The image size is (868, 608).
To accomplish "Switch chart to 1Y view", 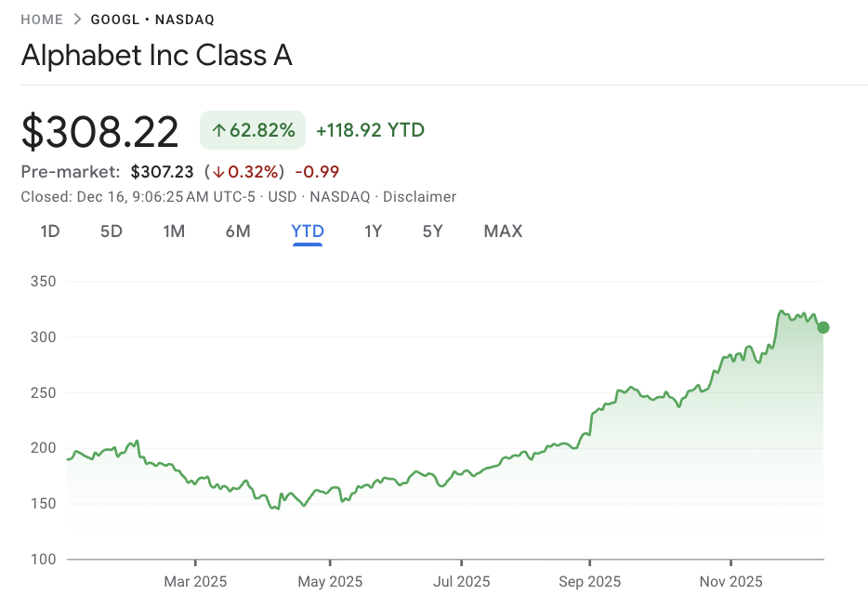I will pos(373,231).
